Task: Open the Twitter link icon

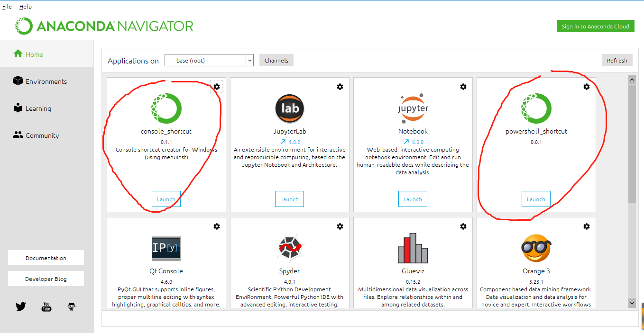Action: point(21,306)
